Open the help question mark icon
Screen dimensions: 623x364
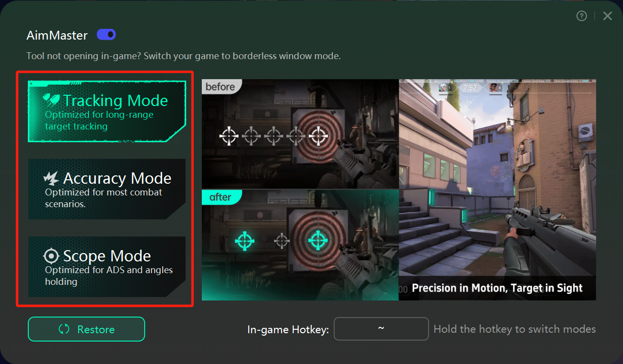tap(581, 16)
